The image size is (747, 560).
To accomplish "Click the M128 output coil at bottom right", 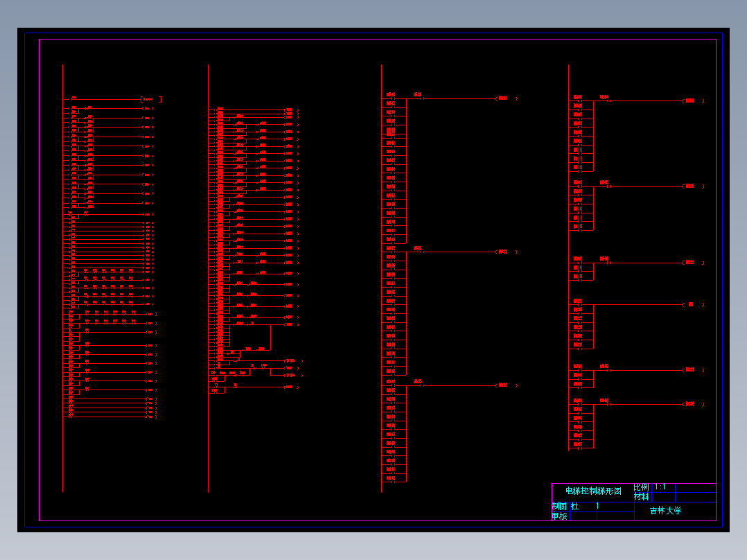I will pyautogui.click(x=693, y=404).
